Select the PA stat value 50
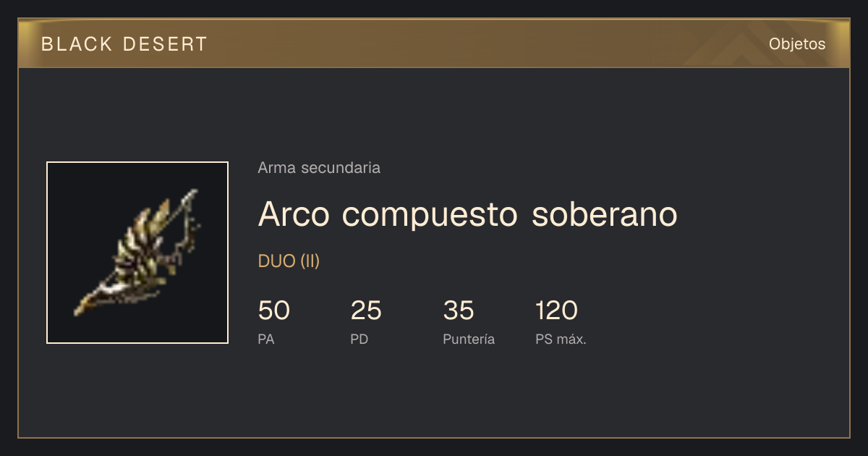The image size is (868, 456). pos(273,311)
